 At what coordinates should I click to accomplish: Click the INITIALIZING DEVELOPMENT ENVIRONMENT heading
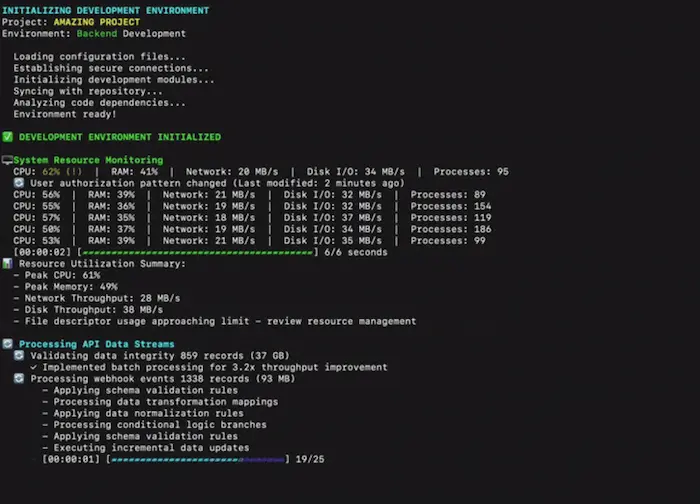pyautogui.click(x=106, y=10)
